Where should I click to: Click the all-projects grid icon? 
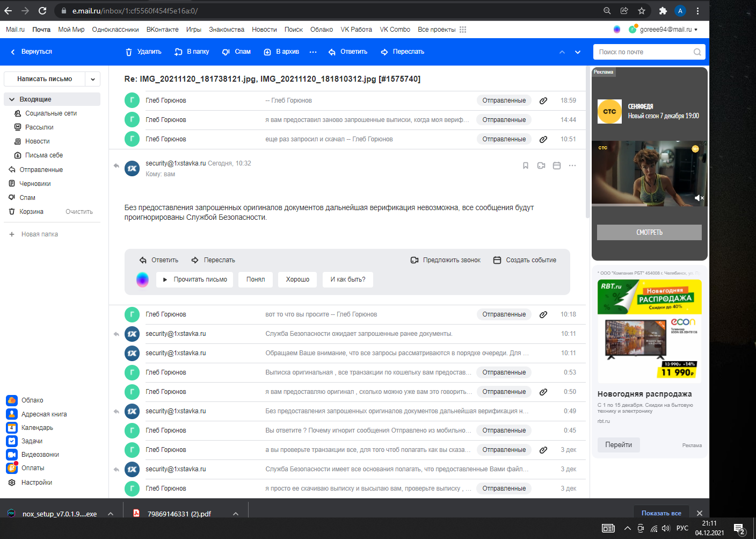coord(463,30)
